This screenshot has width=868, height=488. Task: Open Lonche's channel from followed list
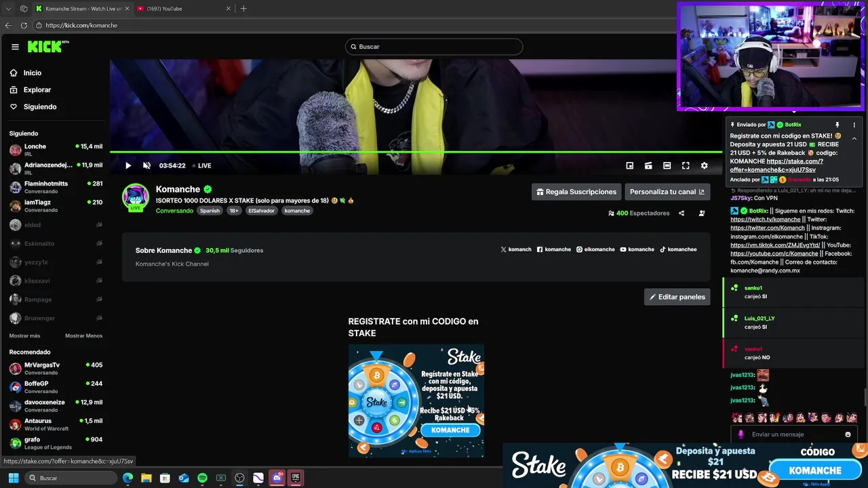(x=56, y=150)
